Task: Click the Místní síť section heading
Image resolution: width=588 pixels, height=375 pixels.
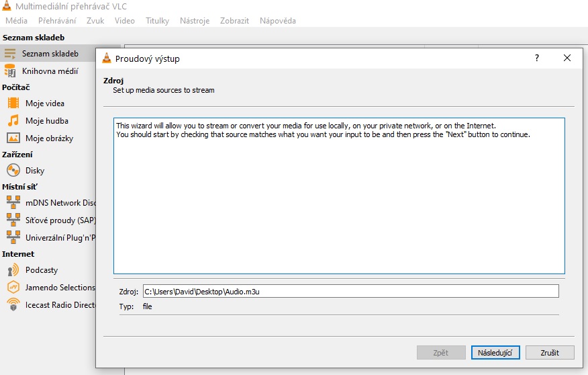Action: [x=19, y=187]
